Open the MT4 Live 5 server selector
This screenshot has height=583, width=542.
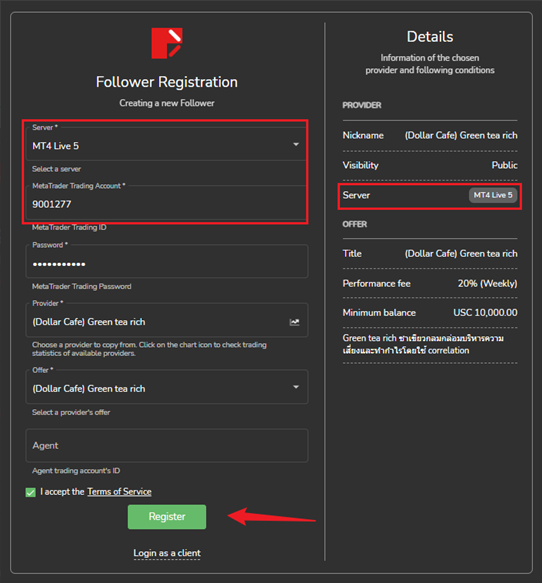[x=167, y=145]
